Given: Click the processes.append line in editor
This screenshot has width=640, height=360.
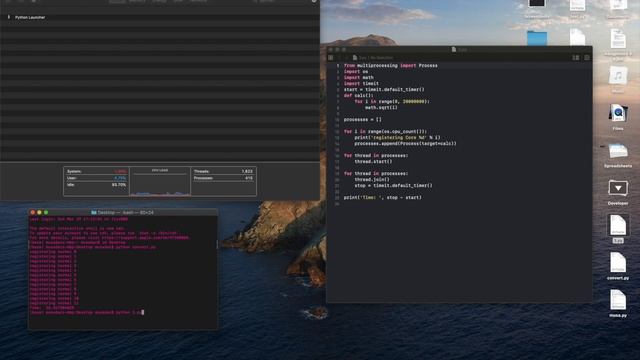Looking at the screenshot, I should click(x=405, y=144).
